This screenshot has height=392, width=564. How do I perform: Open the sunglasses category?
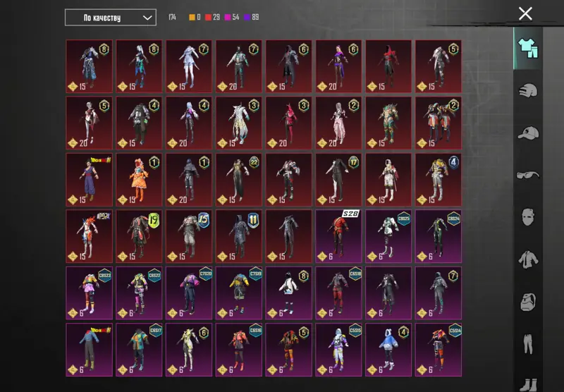click(x=527, y=175)
